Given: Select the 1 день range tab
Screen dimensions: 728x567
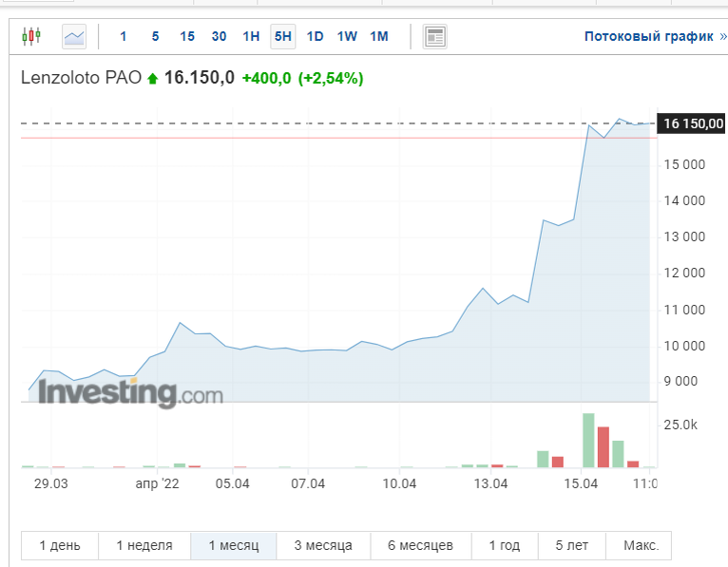Looking at the screenshot, I should [60, 546].
